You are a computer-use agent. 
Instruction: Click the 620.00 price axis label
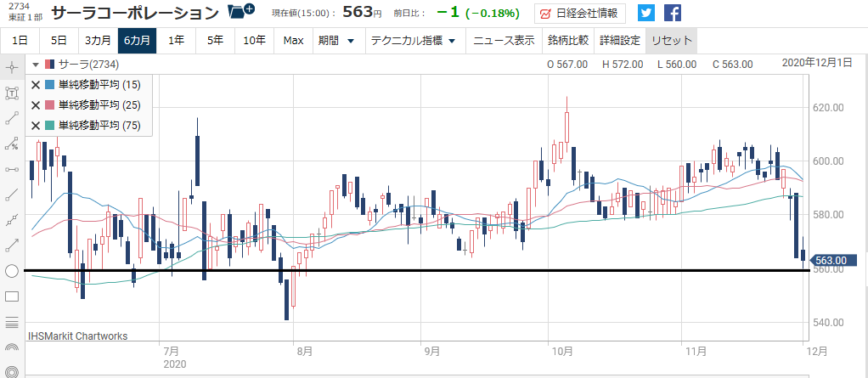click(x=827, y=107)
